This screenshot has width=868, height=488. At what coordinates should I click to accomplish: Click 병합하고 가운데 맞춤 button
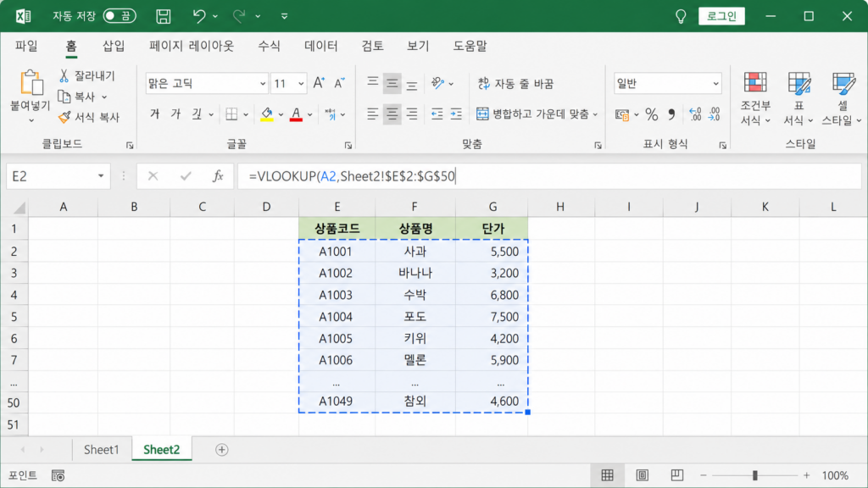tap(532, 114)
